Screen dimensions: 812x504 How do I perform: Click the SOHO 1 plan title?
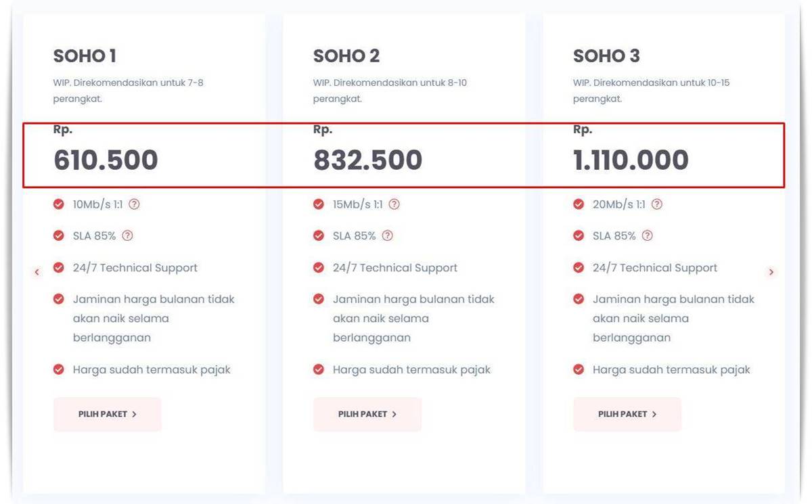[x=85, y=56]
